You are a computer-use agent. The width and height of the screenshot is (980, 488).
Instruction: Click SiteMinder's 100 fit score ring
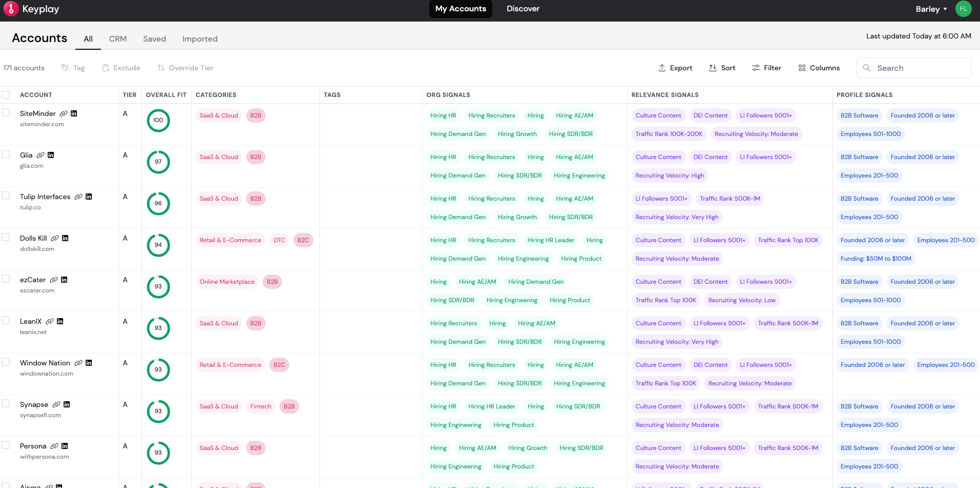pyautogui.click(x=158, y=121)
